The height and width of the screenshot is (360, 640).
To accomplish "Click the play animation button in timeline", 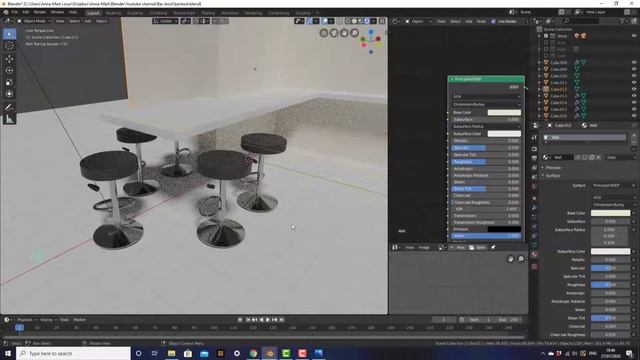I will click(268, 320).
